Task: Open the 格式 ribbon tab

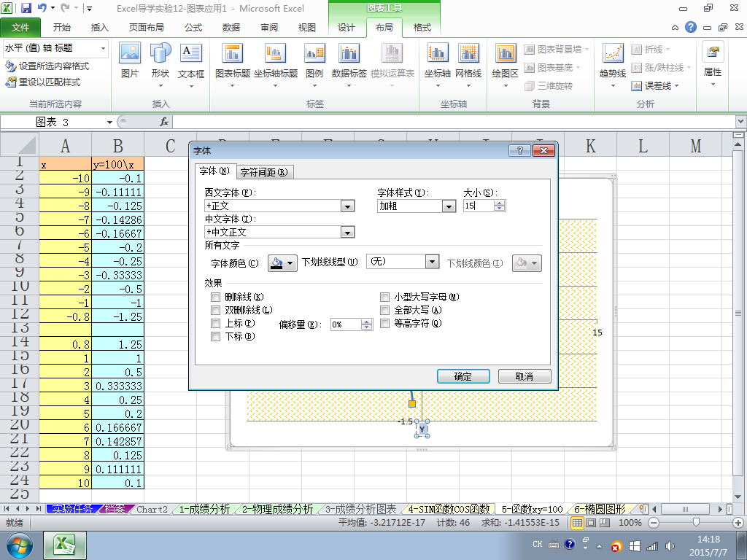Action: coord(422,28)
